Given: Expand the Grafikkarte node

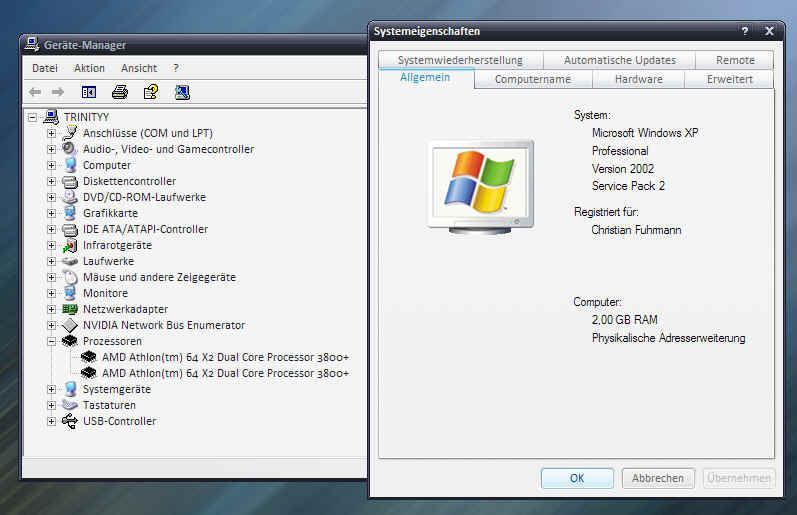Looking at the screenshot, I should tap(51, 214).
